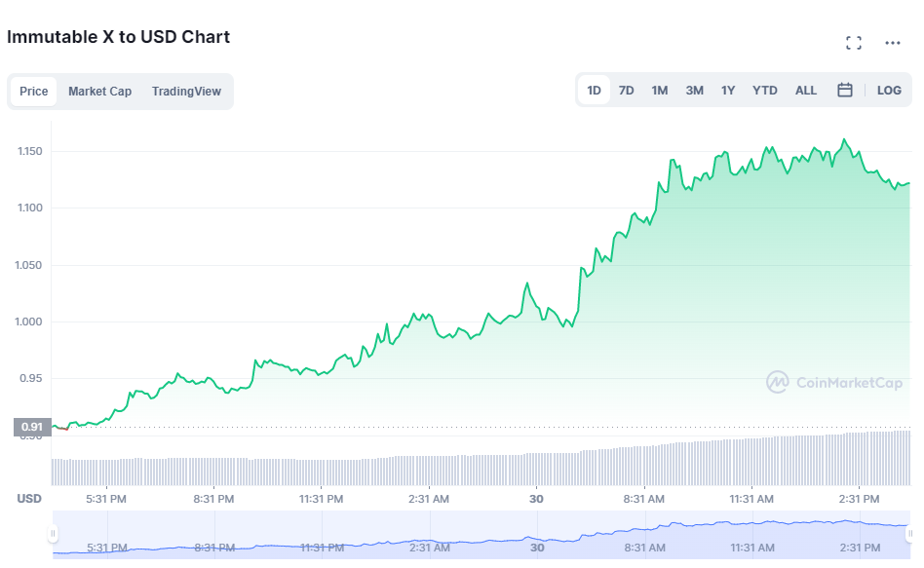The height and width of the screenshot is (568, 924).
Task: Click the 30 date marker on axis
Action: click(x=536, y=499)
